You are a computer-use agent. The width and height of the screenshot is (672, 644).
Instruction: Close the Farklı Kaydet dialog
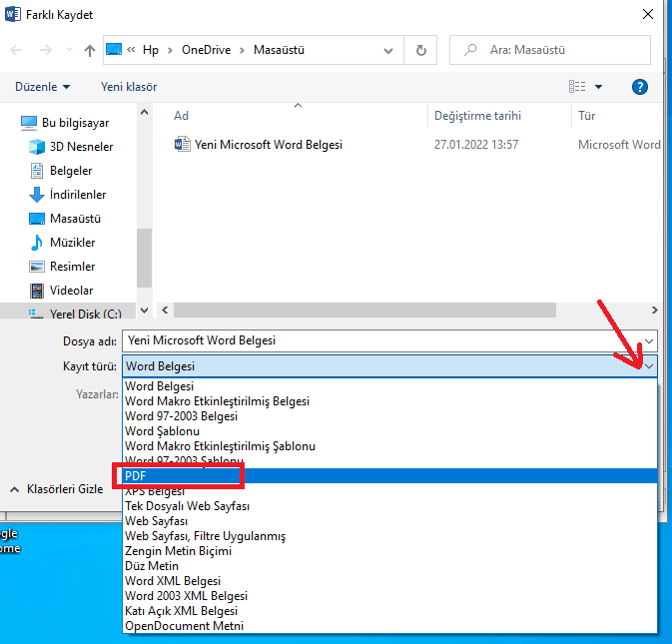(648, 15)
